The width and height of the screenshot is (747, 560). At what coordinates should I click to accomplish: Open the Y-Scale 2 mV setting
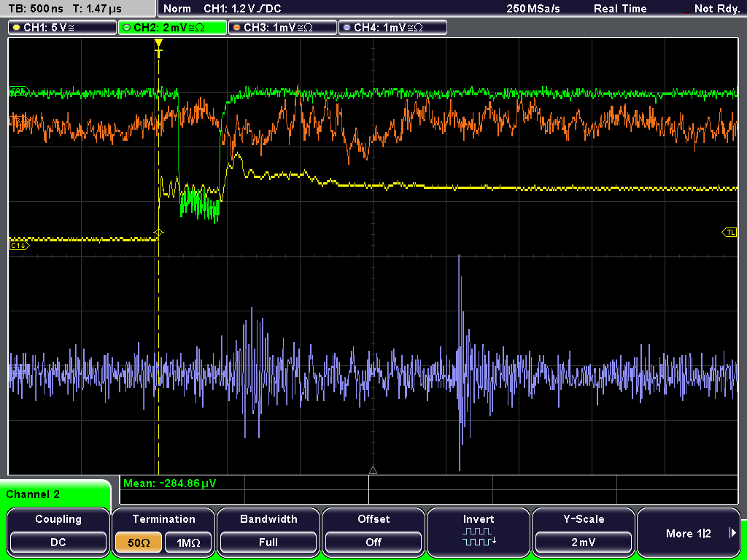click(584, 532)
